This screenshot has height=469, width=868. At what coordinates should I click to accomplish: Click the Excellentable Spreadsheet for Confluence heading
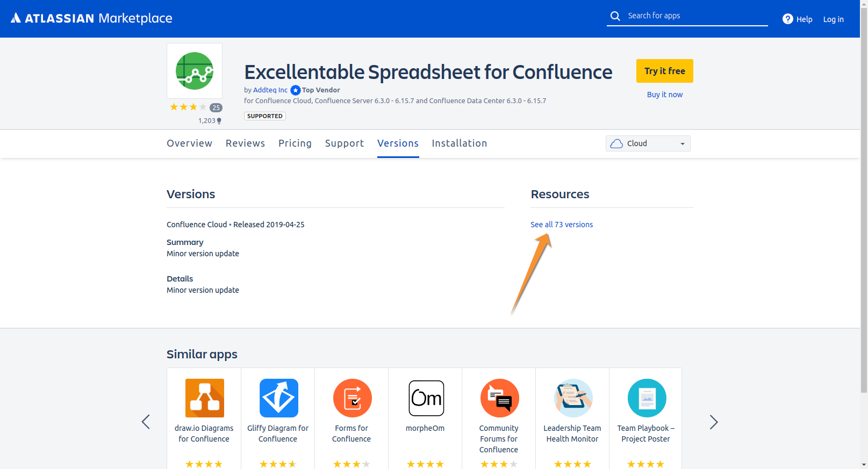(428, 72)
